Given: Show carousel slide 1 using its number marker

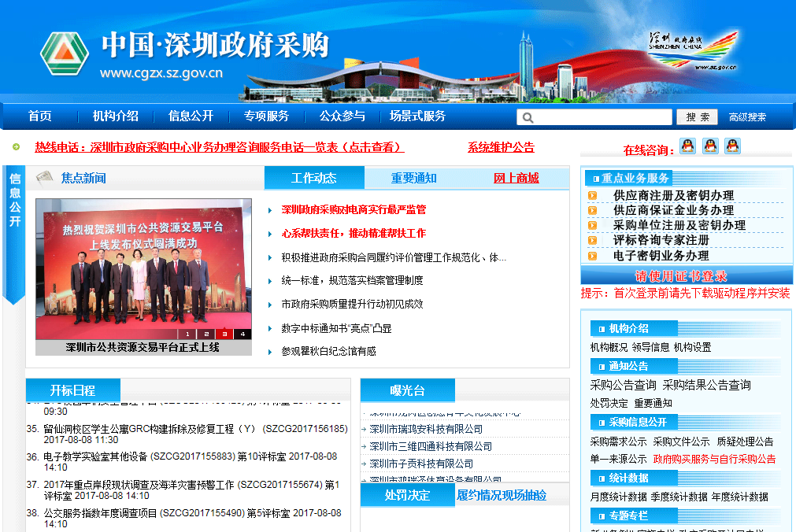Looking at the screenshot, I should point(187,334).
